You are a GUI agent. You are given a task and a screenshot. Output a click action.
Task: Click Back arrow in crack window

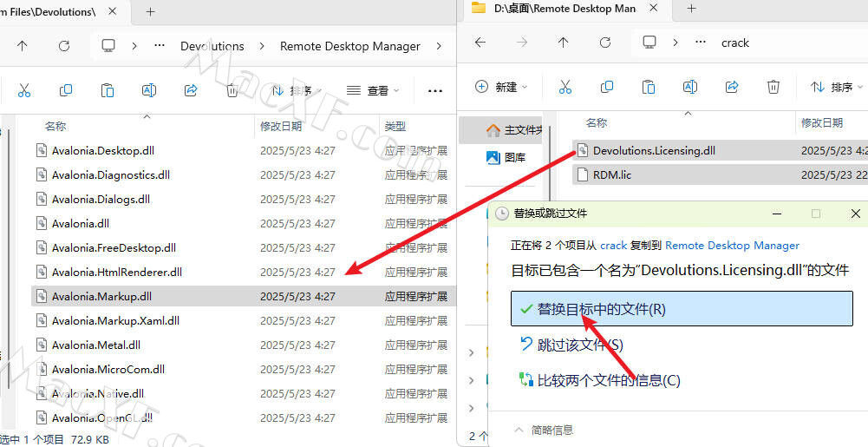(480, 43)
